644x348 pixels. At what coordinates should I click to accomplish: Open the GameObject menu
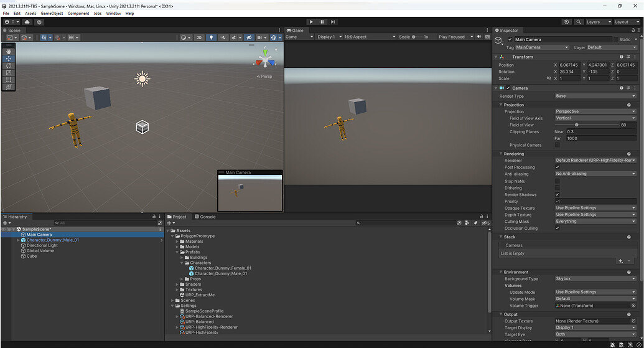[x=52, y=13]
